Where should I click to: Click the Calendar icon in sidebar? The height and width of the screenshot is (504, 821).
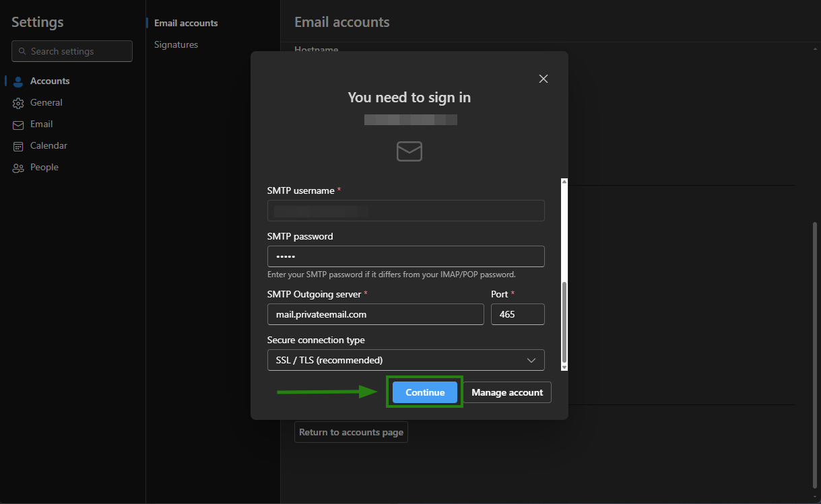click(x=18, y=146)
